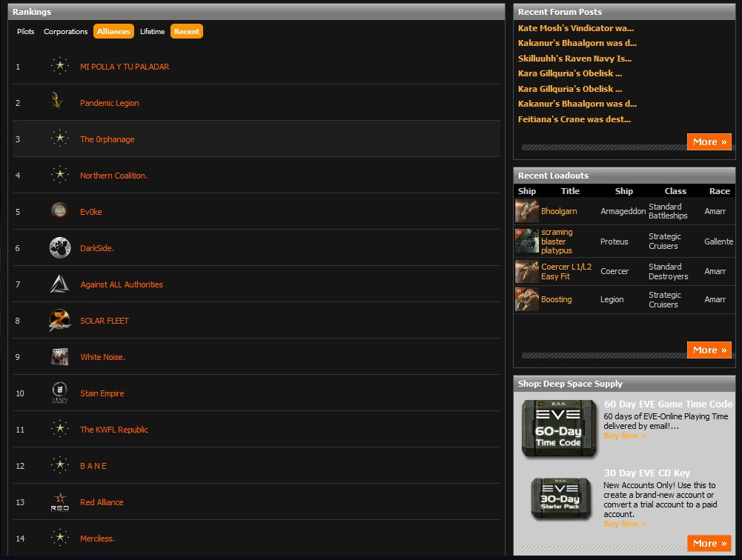This screenshot has width=742, height=560.
Task: Show Recent rankings
Action: click(x=187, y=31)
